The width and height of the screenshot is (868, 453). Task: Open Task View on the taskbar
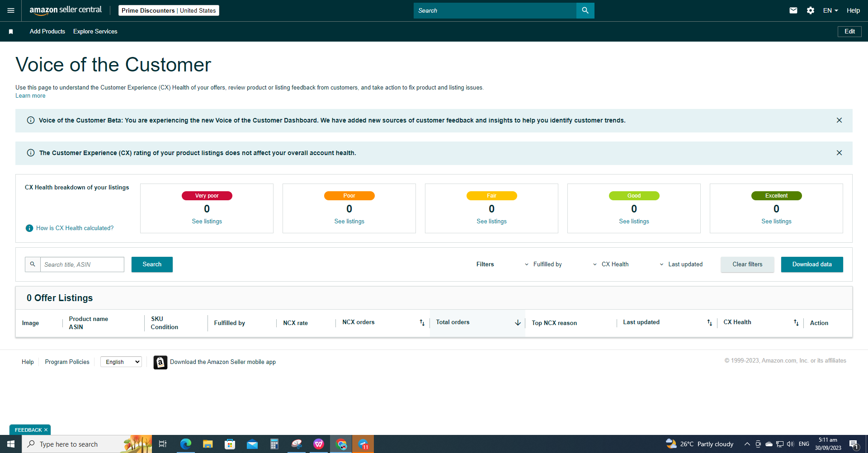pos(163,444)
